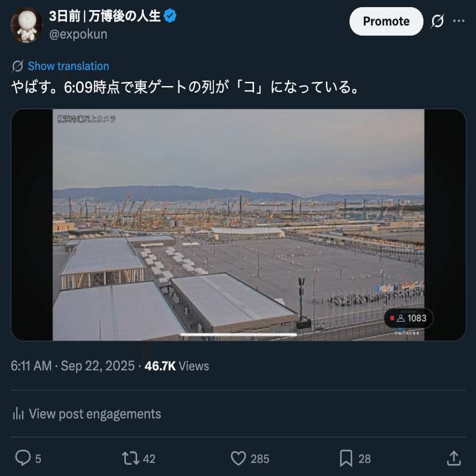Open the embedded webcam video image
This screenshot has height=476, width=476.
coord(239,224)
